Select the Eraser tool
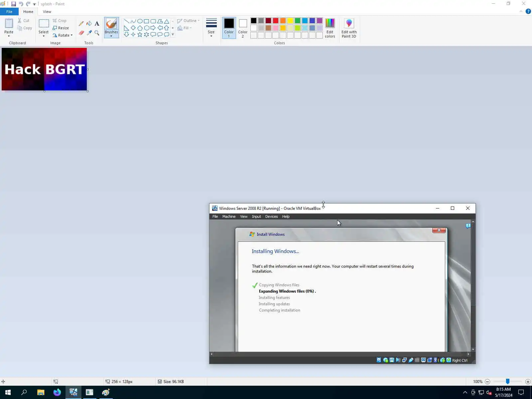This screenshot has height=399, width=532. click(81, 33)
